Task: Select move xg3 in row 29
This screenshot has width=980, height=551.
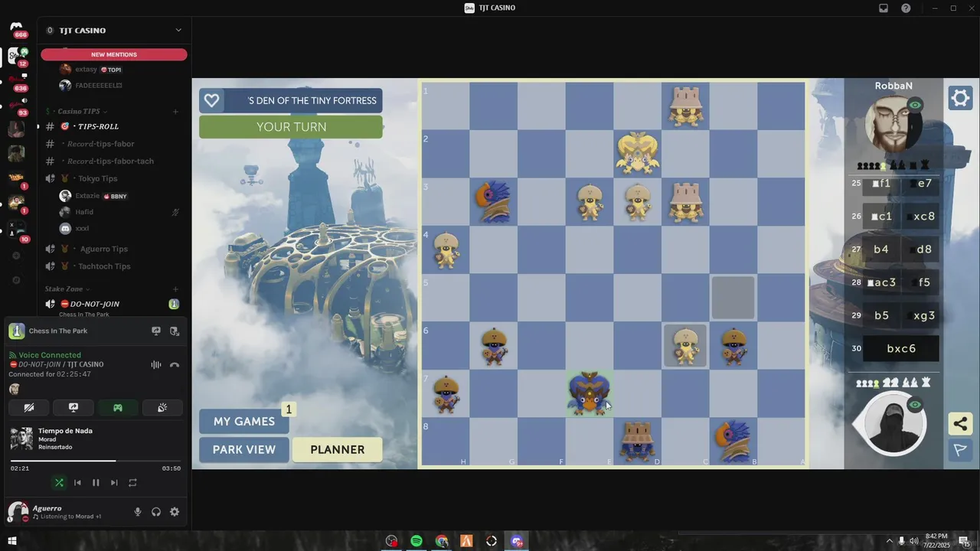Action: point(922,315)
